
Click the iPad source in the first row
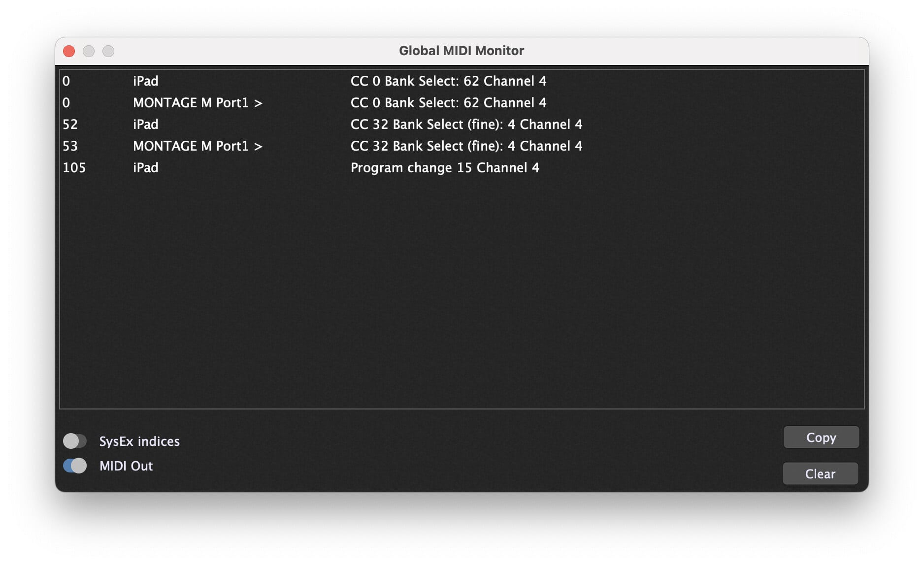pyautogui.click(x=145, y=81)
